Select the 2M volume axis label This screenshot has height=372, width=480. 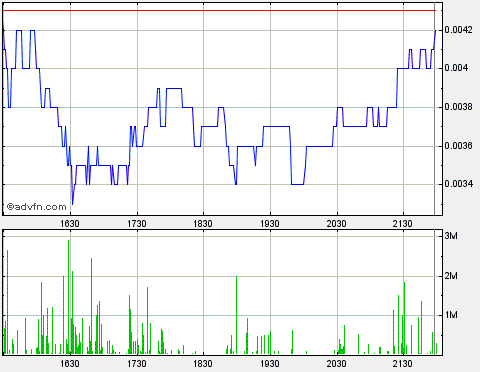coord(451,276)
